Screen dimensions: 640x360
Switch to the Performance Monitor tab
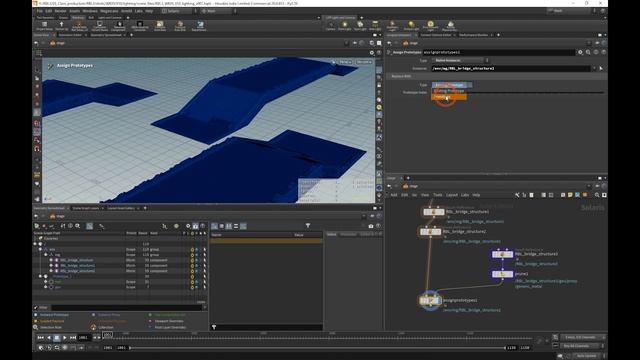473,35
